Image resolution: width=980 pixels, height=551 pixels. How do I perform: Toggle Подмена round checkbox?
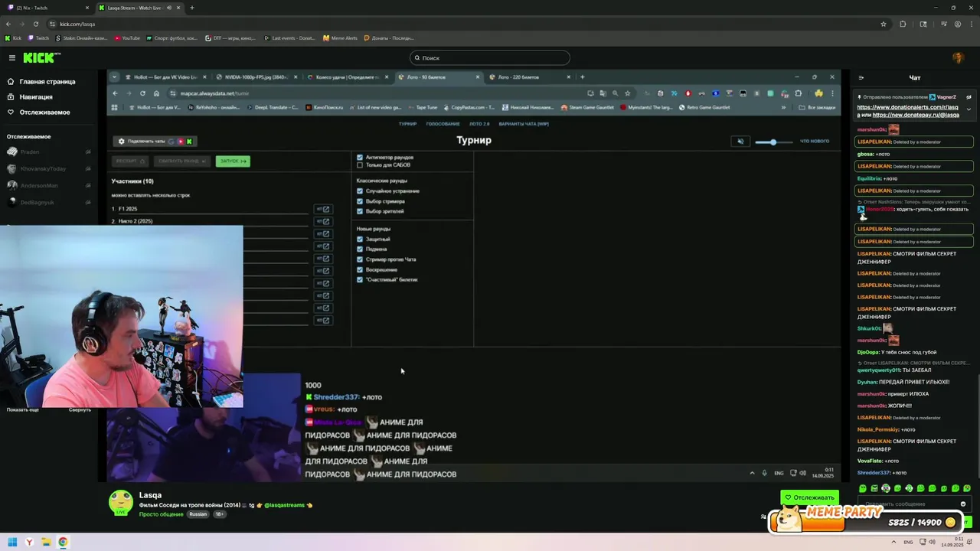pos(360,249)
